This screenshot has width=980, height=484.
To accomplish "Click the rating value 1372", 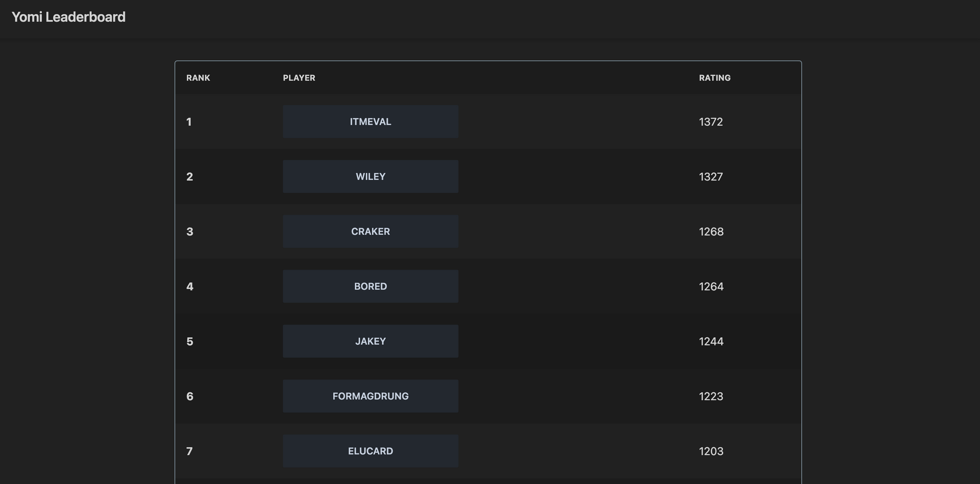I will point(710,122).
